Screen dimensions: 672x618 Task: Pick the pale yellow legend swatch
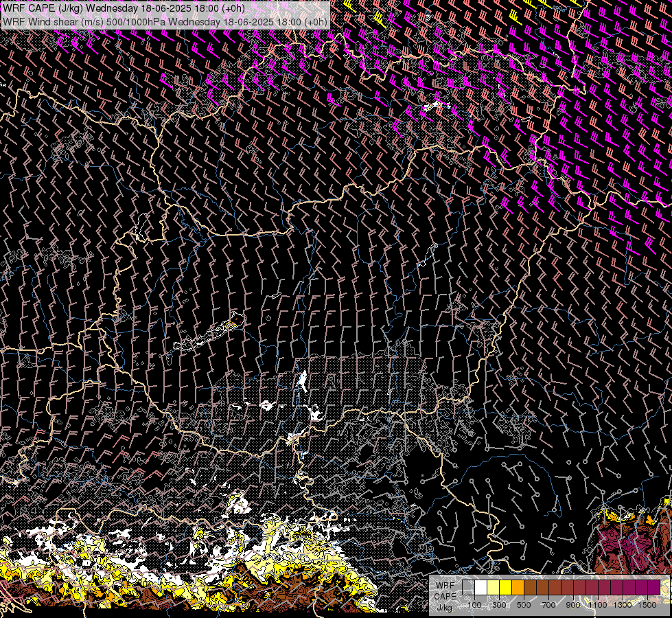[494, 587]
